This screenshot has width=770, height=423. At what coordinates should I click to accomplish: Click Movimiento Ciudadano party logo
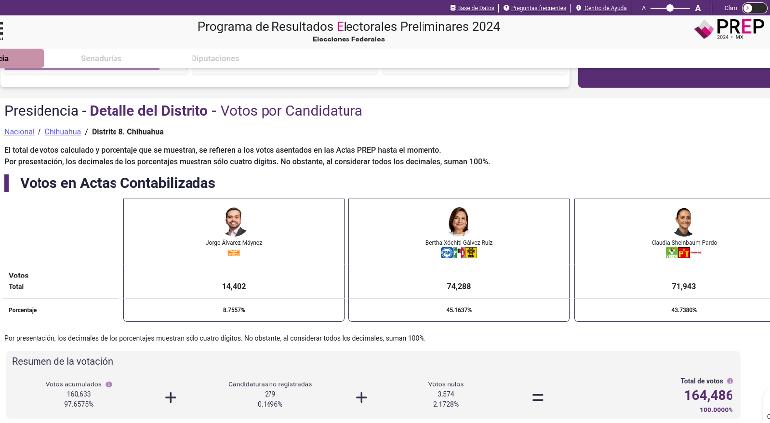coord(234,253)
